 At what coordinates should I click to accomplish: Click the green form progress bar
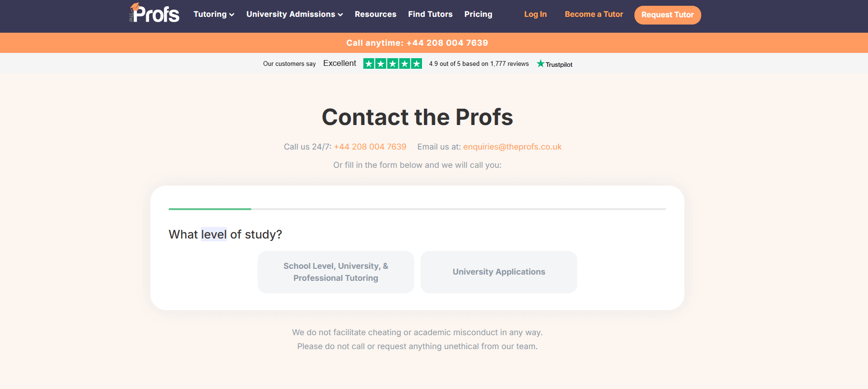[210, 209]
